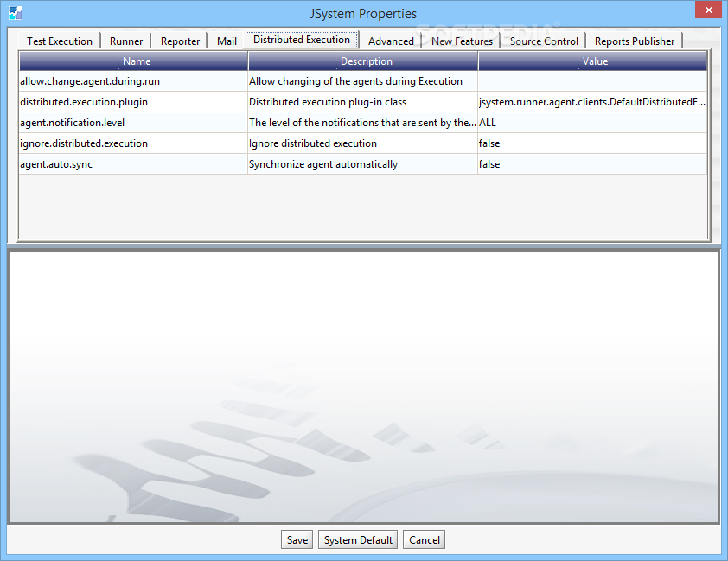Edit false value for agent.auto.sync
Viewport: 728px width, 561px height.
(x=592, y=164)
